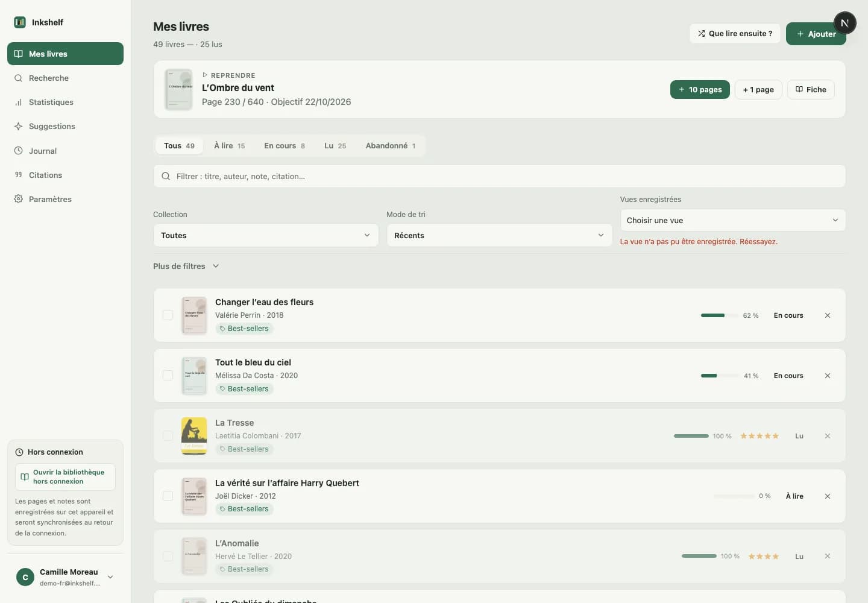This screenshot has height=603, width=868.
Task: Click L'Anomalie star rating
Action: click(x=763, y=557)
